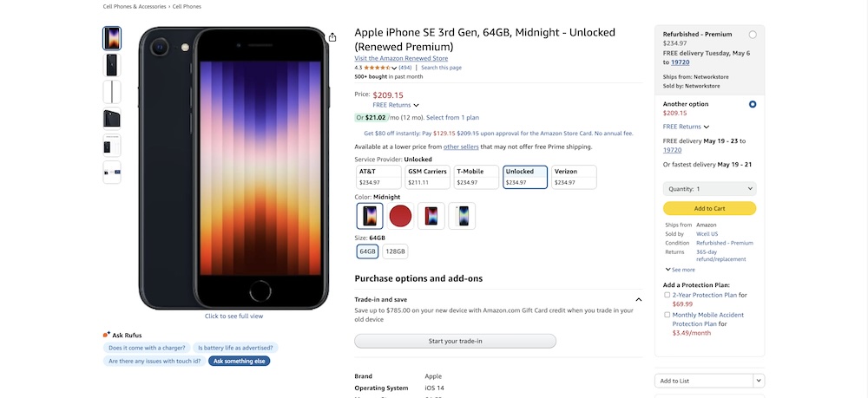
Task: Click the share icon above the product image
Action: 332,37
